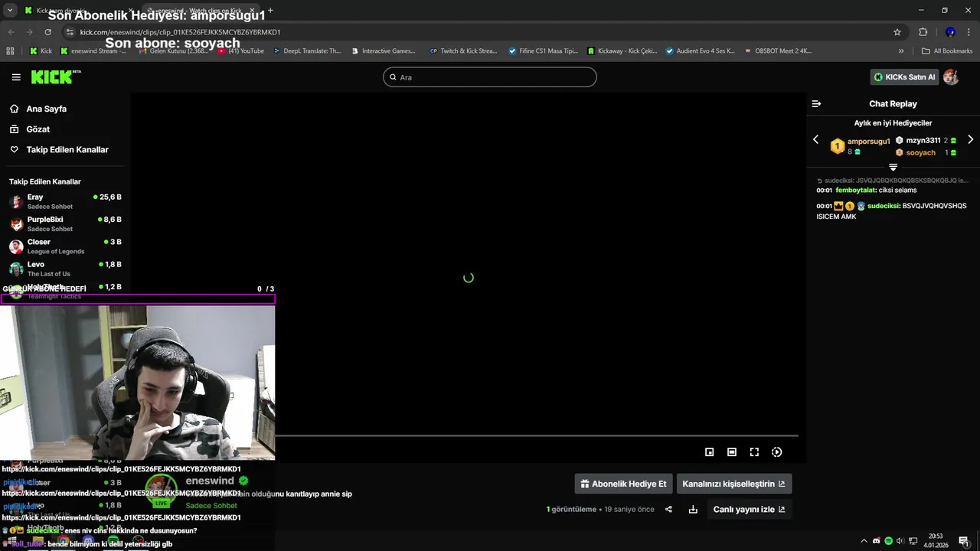Open Discord from the system tray
The height and width of the screenshot is (551, 980).
(877, 541)
